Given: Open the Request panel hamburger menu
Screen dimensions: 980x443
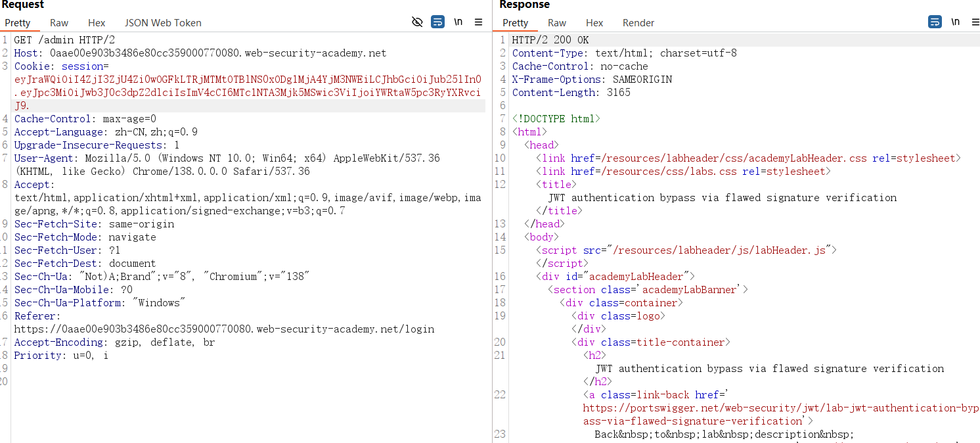Looking at the screenshot, I should (479, 22).
